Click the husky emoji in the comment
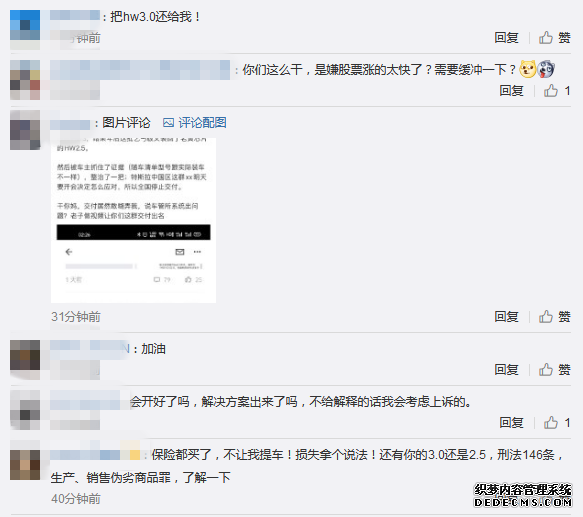The width and height of the screenshot is (583, 517). [546, 69]
